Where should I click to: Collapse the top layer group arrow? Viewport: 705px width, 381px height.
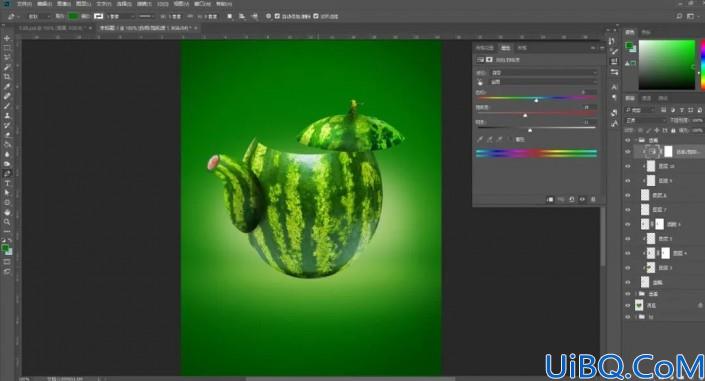[x=636, y=140]
